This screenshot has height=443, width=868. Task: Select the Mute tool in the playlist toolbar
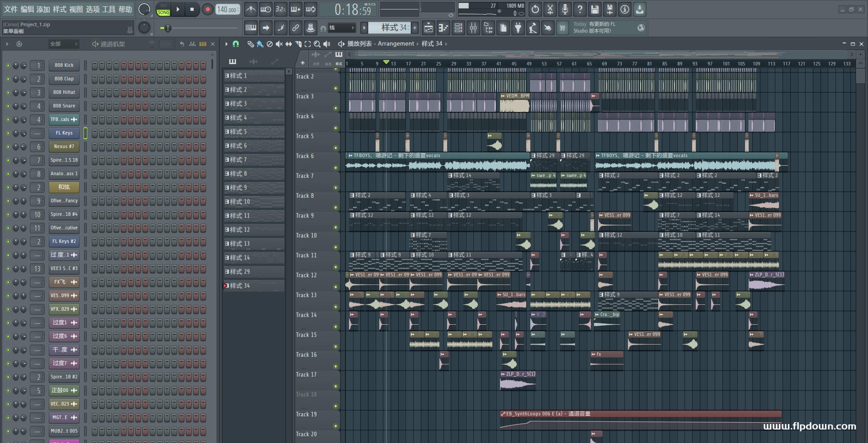coord(279,44)
